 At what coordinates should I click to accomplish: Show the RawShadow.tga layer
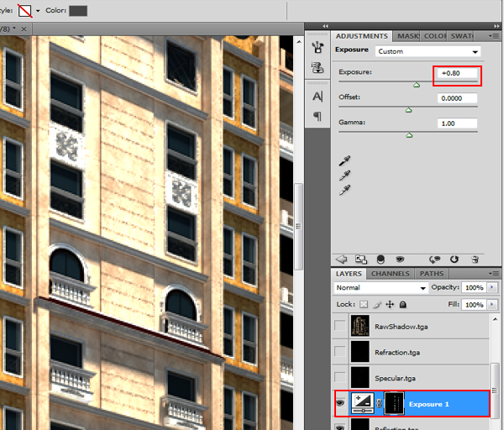click(x=339, y=326)
